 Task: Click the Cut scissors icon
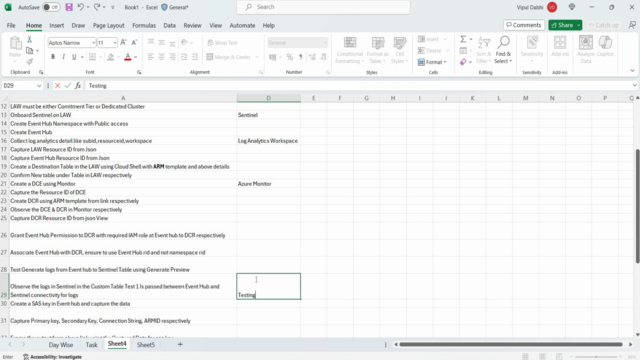29,39
